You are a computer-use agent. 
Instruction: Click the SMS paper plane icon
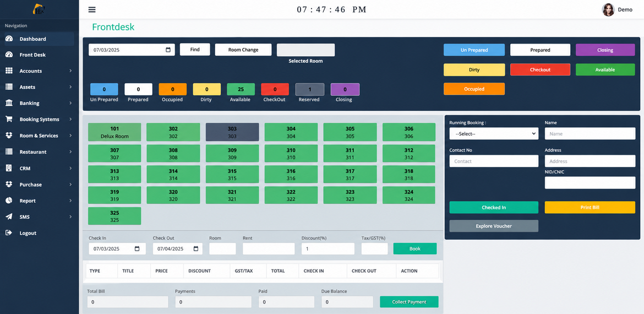point(9,216)
